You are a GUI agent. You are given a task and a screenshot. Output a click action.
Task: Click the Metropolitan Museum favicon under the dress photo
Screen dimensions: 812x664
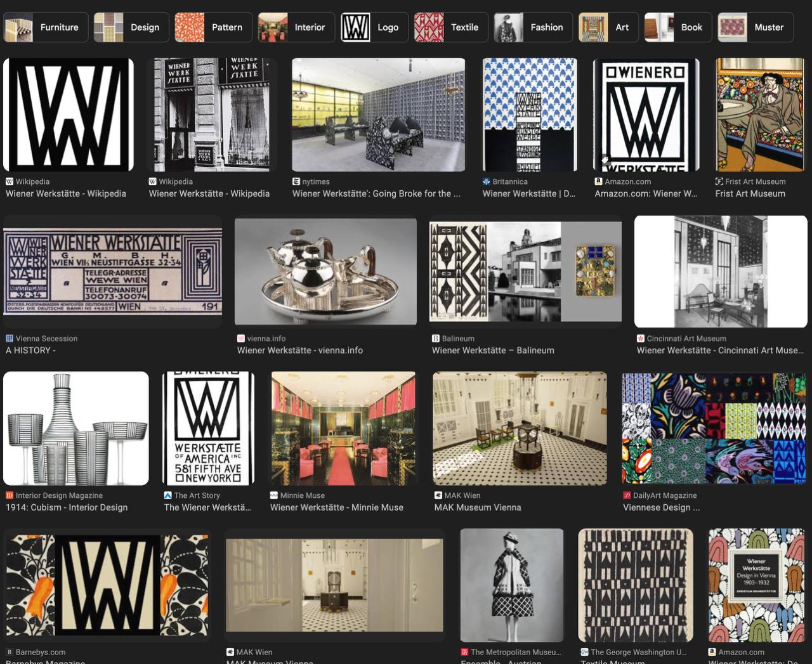463,652
